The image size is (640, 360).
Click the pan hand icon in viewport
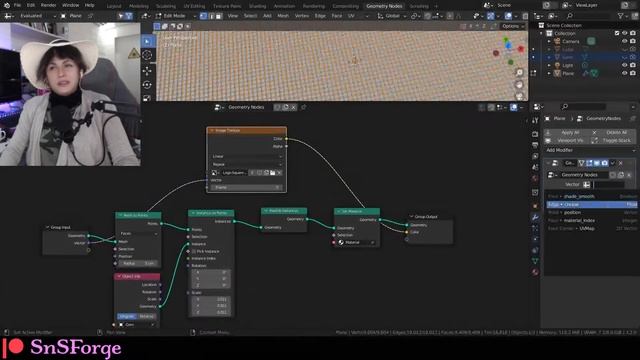pos(519,85)
